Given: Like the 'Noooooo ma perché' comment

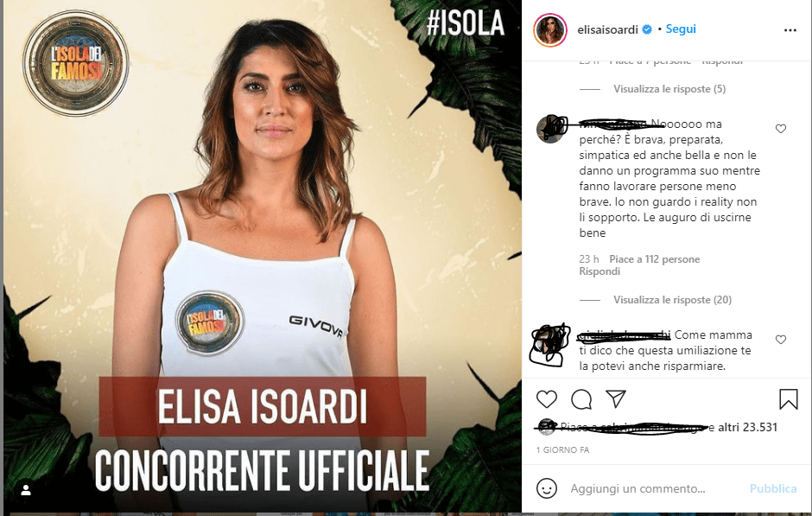Looking at the screenshot, I should 780,129.
